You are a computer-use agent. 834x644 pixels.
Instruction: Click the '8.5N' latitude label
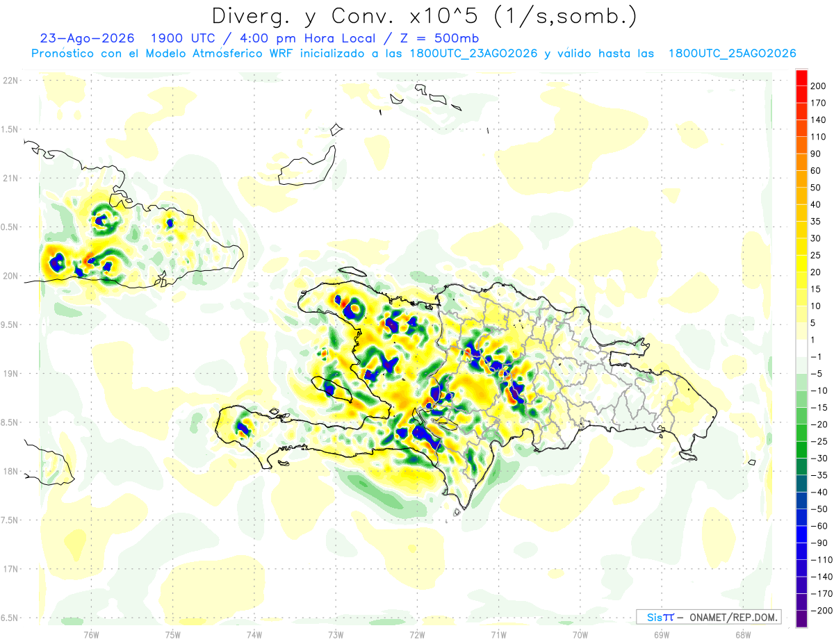[10, 422]
